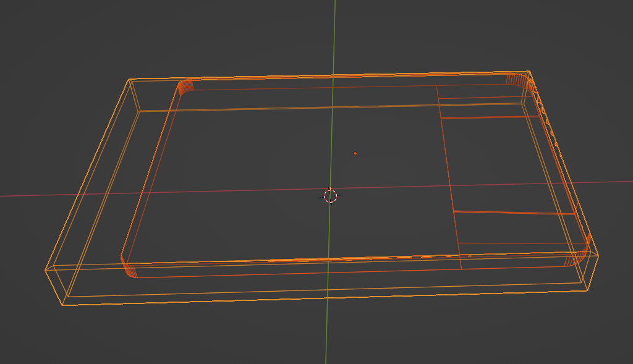Image resolution: width=633 pixels, height=364 pixels.
Task: Select the top-right outer corner of the box
Action: click(529, 70)
